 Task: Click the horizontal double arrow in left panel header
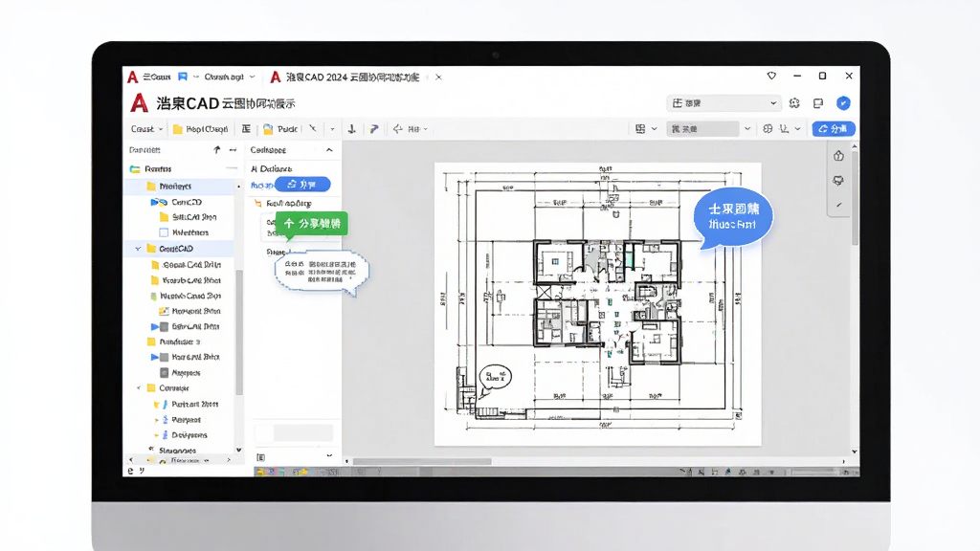click(x=233, y=150)
